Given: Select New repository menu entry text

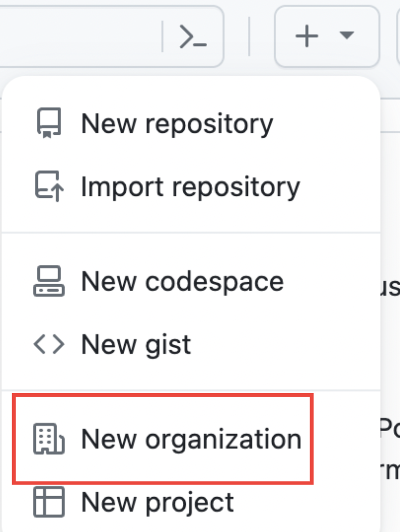Looking at the screenshot, I should 177,124.
